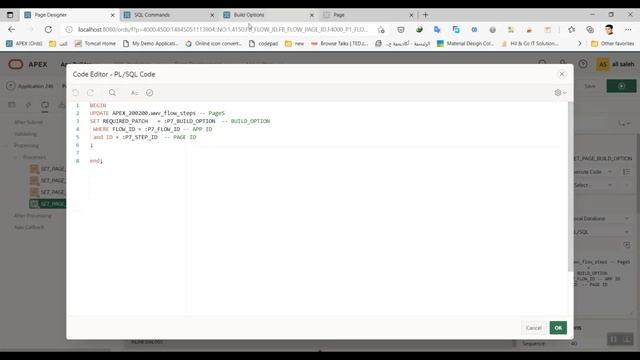Open the Other favorites folder
This screenshot has height=360, width=640.
click(613, 43)
